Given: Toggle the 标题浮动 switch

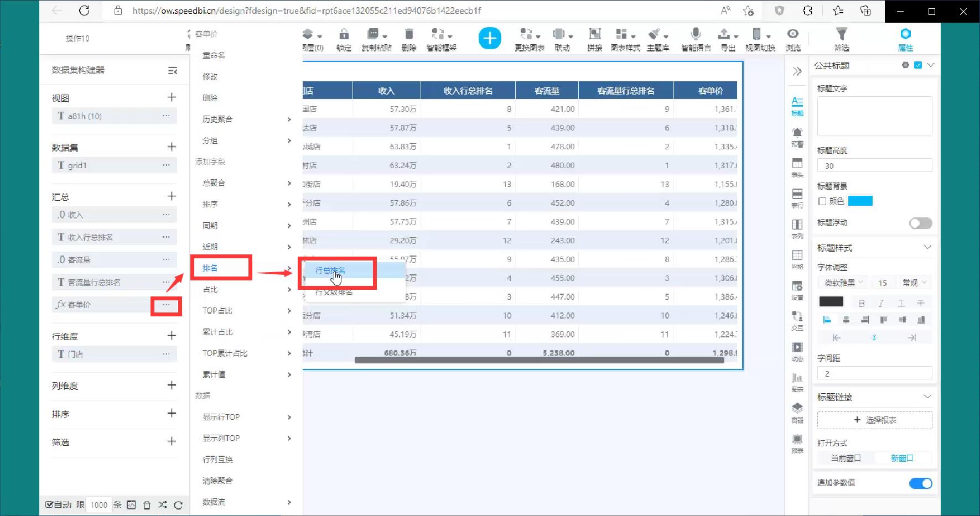Looking at the screenshot, I should 920,223.
